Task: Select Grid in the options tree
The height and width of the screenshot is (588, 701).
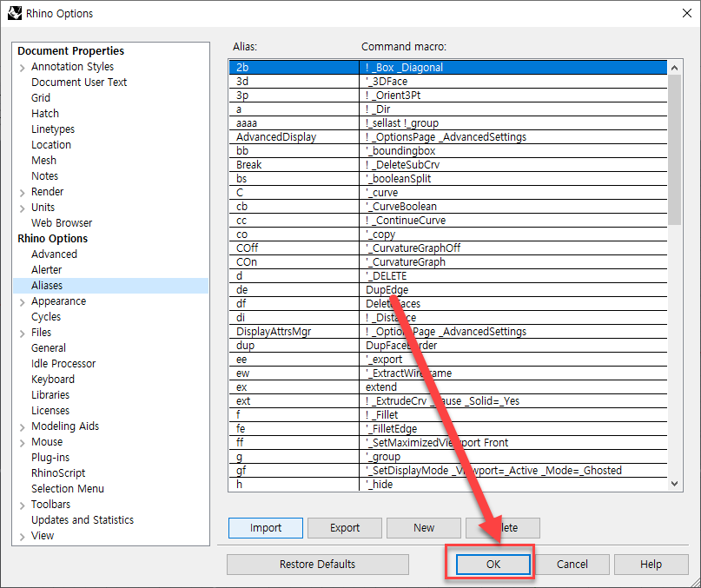Action: (x=41, y=98)
